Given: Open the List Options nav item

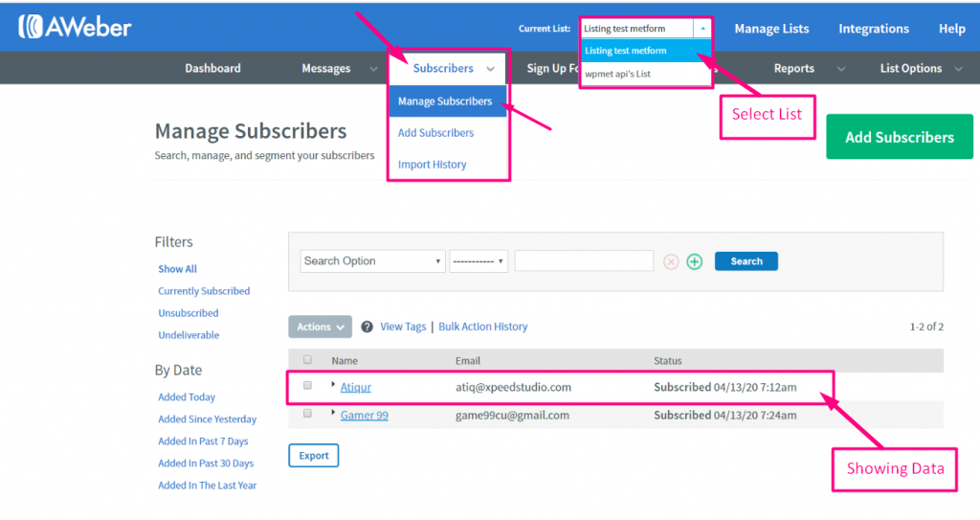Looking at the screenshot, I should (x=911, y=68).
